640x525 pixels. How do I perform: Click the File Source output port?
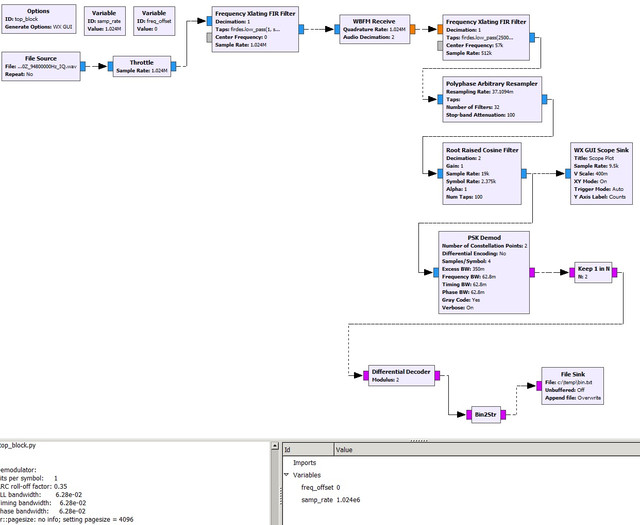(x=83, y=66)
